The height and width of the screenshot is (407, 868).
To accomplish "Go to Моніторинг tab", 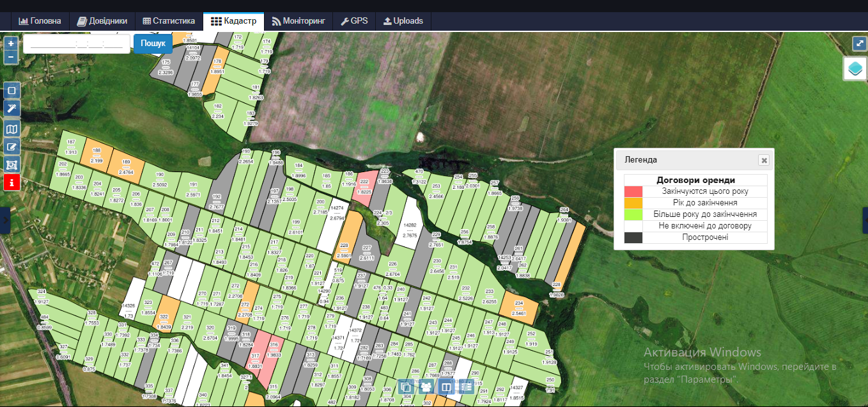I will pyautogui.click(x=298, y=20).
